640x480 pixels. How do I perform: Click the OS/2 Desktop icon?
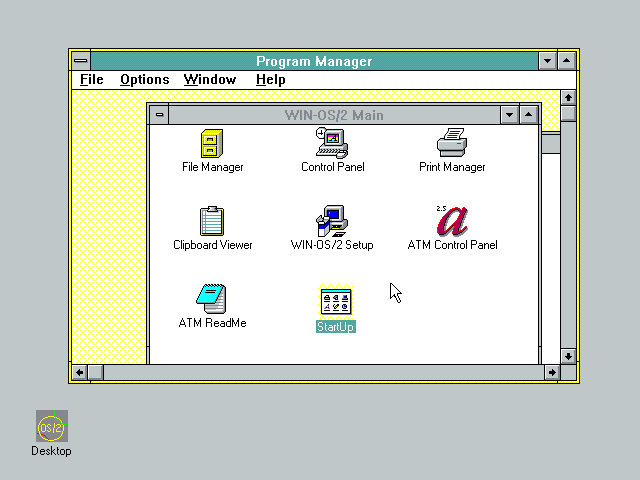(52, 426)
